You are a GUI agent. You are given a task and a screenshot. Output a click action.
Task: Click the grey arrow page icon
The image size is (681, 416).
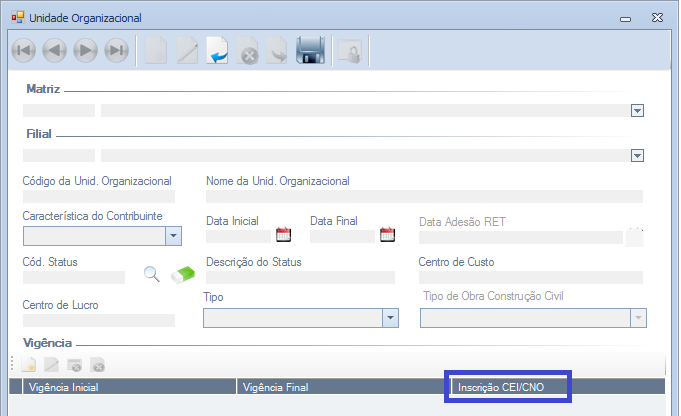277,51
